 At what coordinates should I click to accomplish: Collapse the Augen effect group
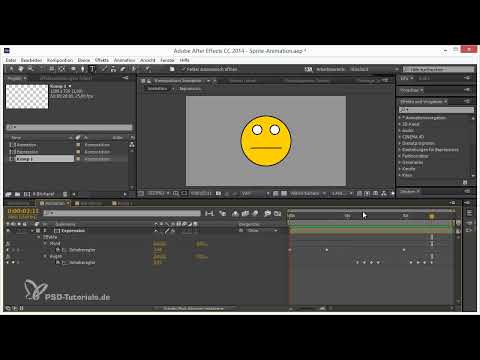(45, 256)
